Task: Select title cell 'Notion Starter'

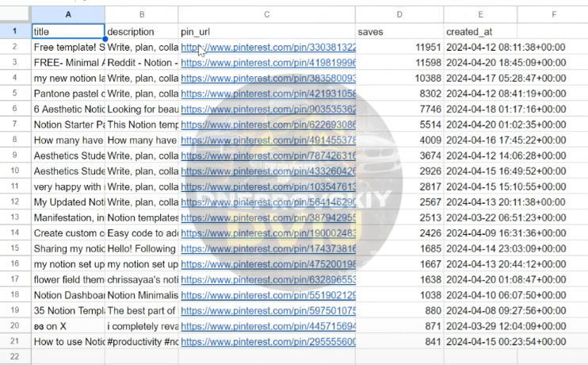Action: tap(68, 125)
